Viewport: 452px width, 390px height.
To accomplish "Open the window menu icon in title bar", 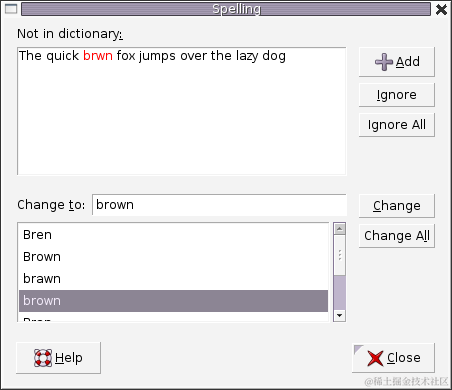I will [x=11, y=9].
